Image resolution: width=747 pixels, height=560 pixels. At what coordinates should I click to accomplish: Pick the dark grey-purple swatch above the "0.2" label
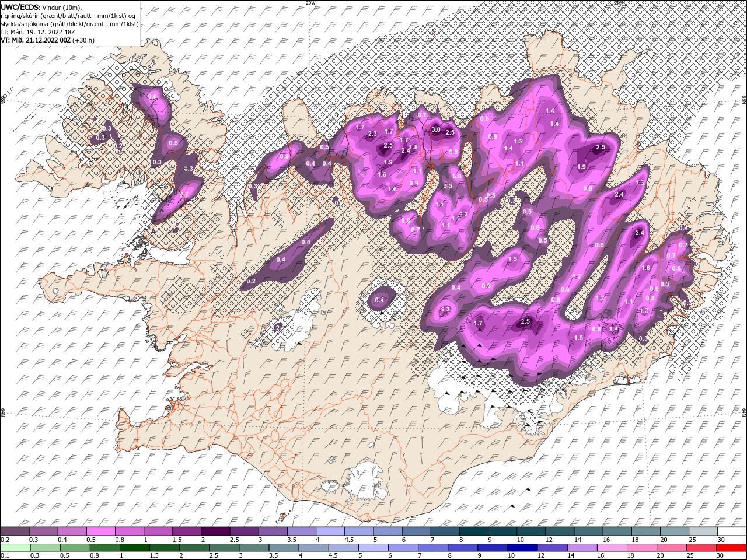(x=15, y=531)
